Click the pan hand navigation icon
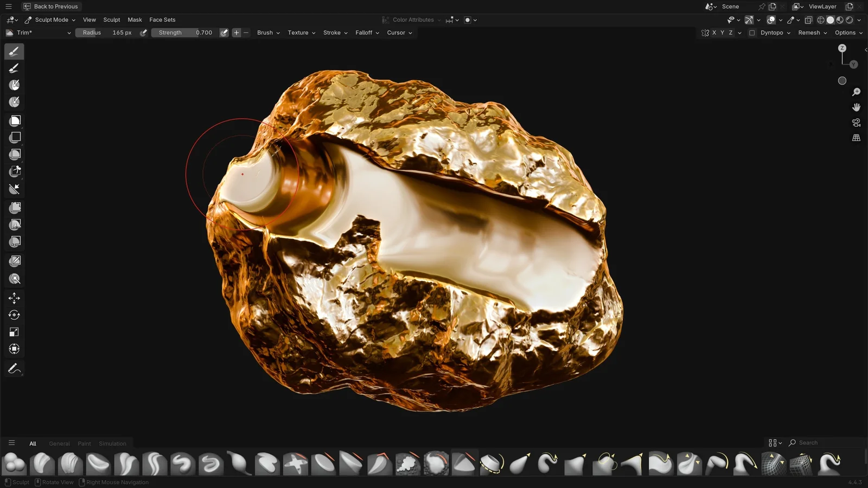The height and width of the screenshot is (488, 868). click(x=856, y=107)
